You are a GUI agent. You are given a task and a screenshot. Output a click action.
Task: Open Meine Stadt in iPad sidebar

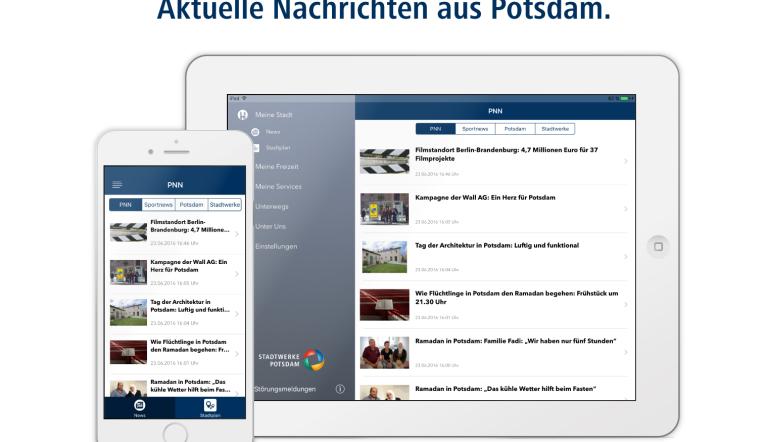click(274, 115)
